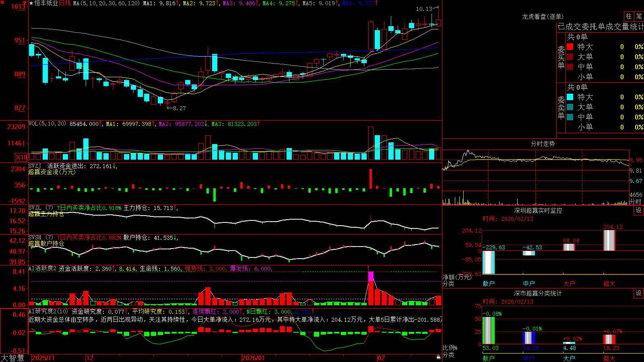This screenshot has width=644, height=362.
Task: Click the red question mark help icon
Action: 25,3
